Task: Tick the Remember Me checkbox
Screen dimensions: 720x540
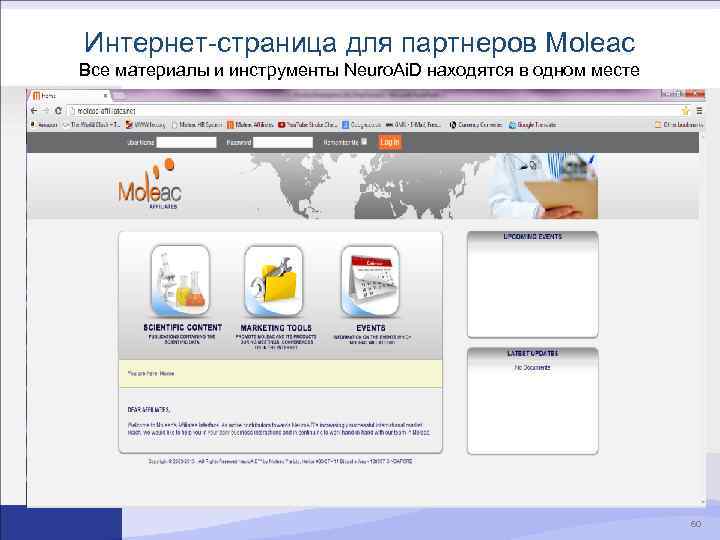Action: click(364, 141)
